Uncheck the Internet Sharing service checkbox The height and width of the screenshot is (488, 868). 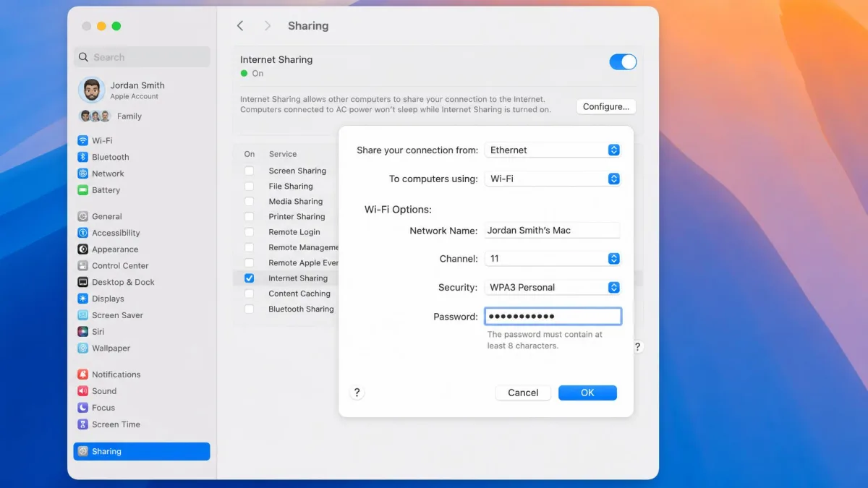(250, 278)
